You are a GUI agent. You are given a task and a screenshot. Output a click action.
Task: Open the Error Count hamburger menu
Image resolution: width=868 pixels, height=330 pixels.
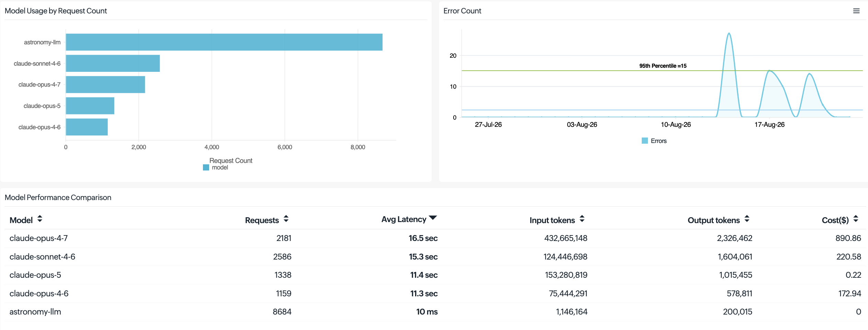click(856, 11)
